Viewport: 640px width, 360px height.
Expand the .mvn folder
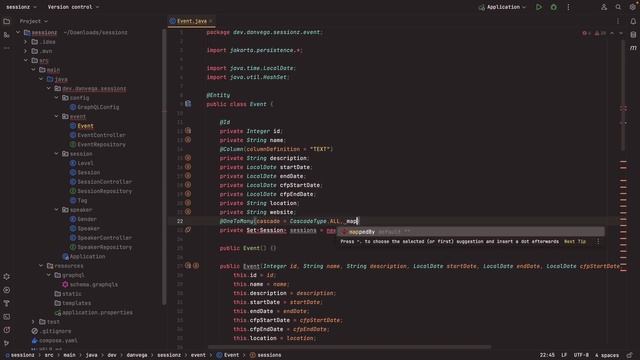click(x=26, y=51)
